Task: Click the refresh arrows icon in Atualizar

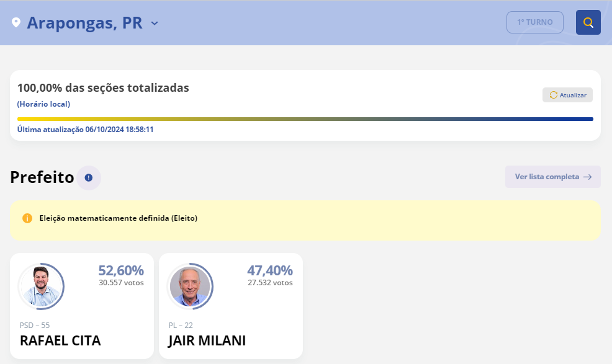Action: (553, 95)
